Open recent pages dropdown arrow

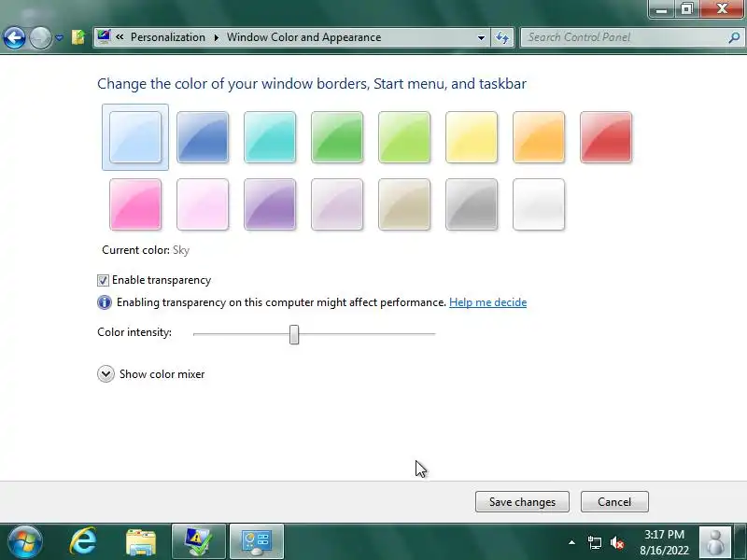tap(59, 37)
